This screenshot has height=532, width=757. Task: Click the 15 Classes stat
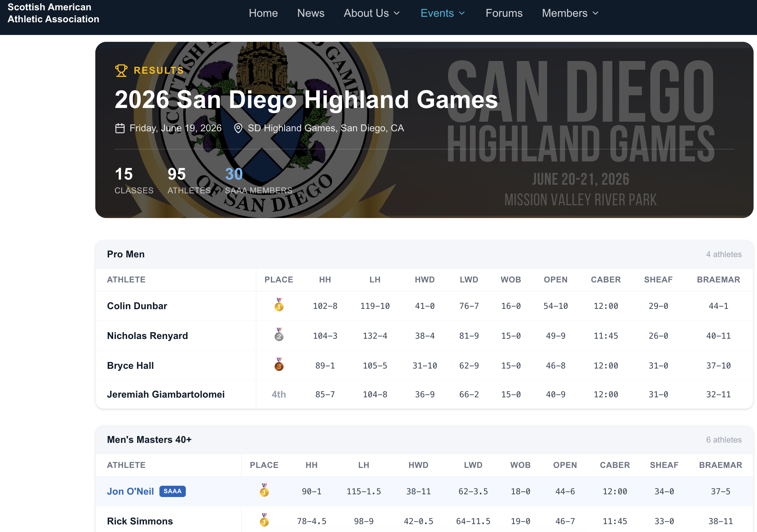click(134, 181)
